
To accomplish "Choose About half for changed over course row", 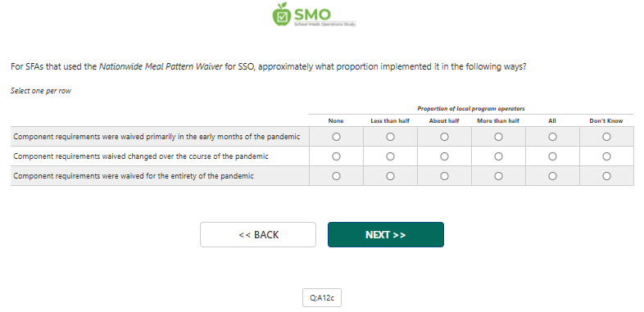I will tap(444, 156).
